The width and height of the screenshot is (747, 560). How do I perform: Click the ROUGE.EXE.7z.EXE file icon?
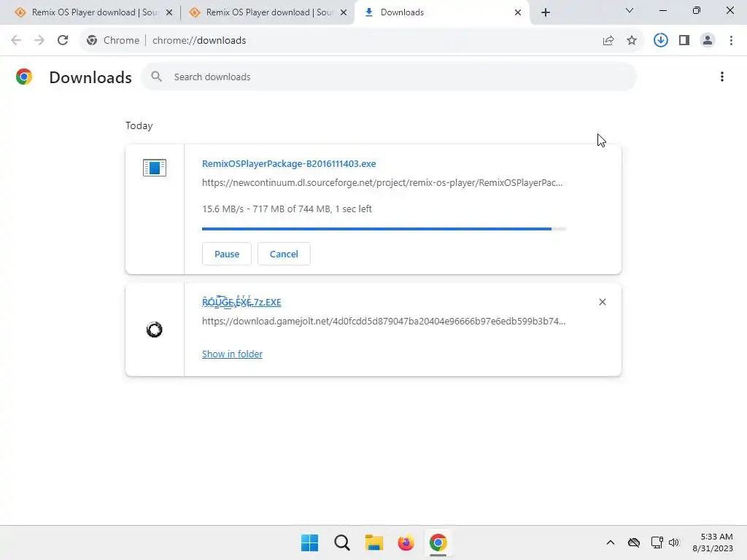(155, 330)
